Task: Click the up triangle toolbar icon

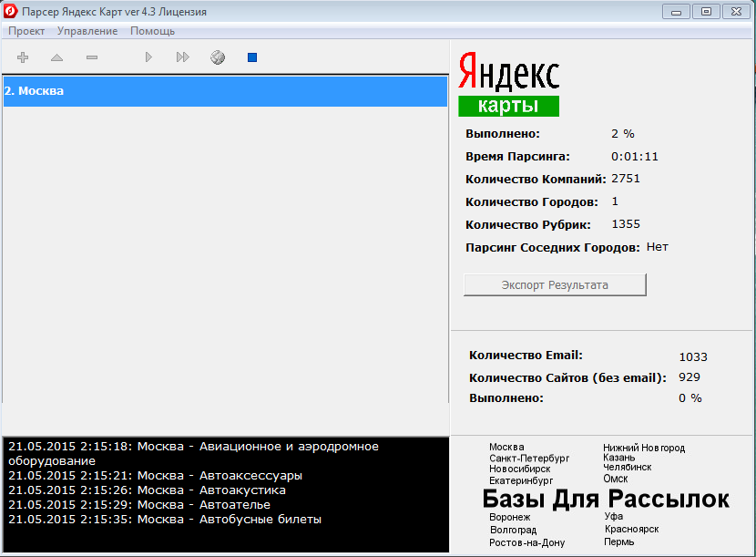Action: [56, 57]
